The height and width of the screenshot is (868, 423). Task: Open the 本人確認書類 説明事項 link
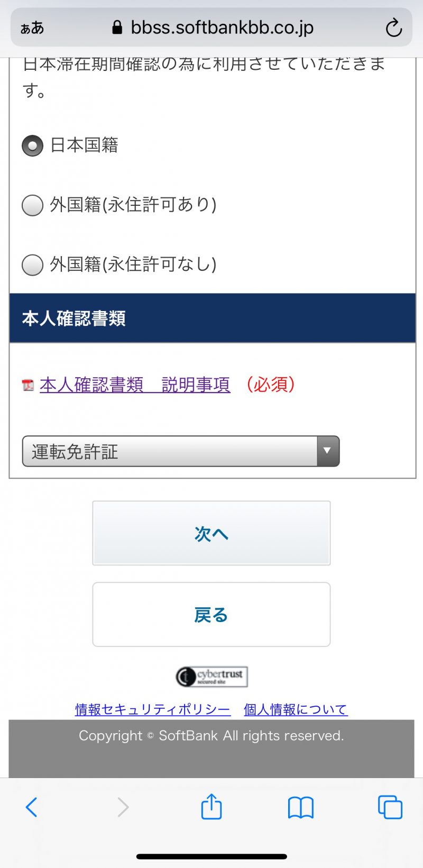coord(135,385)
